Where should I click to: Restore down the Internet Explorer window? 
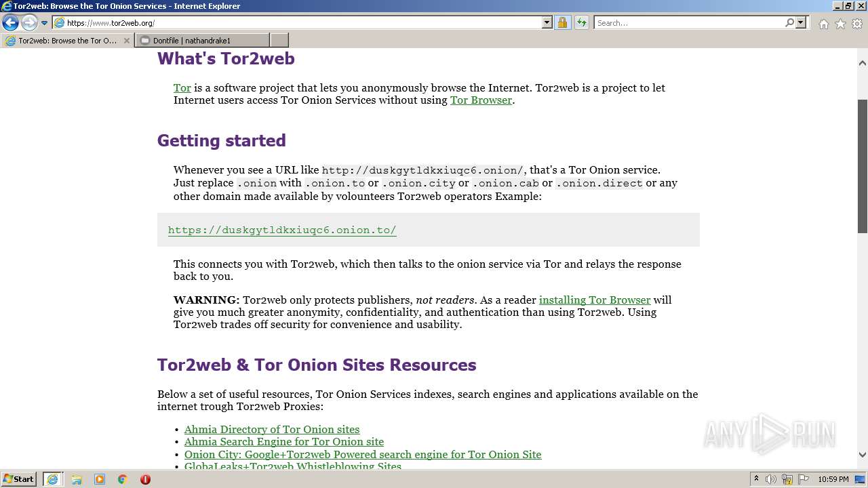848,6
